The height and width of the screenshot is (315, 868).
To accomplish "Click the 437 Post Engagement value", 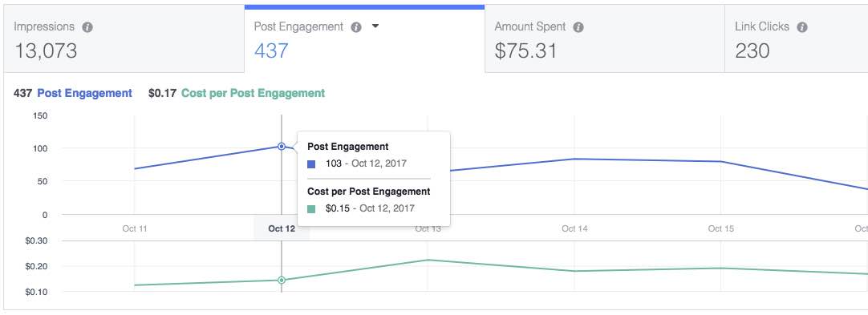I will click(x=271, y=50).
